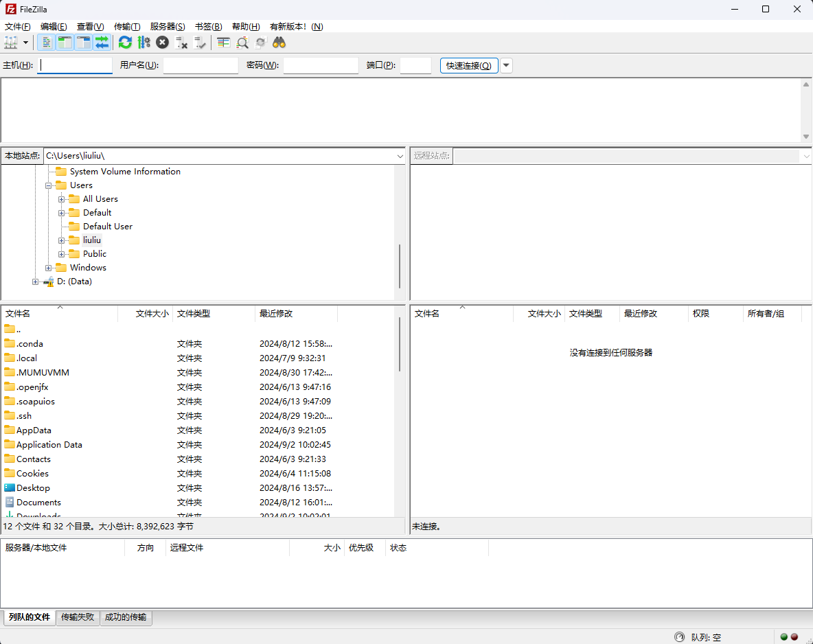Screen dimensions: 813x644
Task: Open the directory listing filter dialog icon
Action: click(x=223, y=43)
